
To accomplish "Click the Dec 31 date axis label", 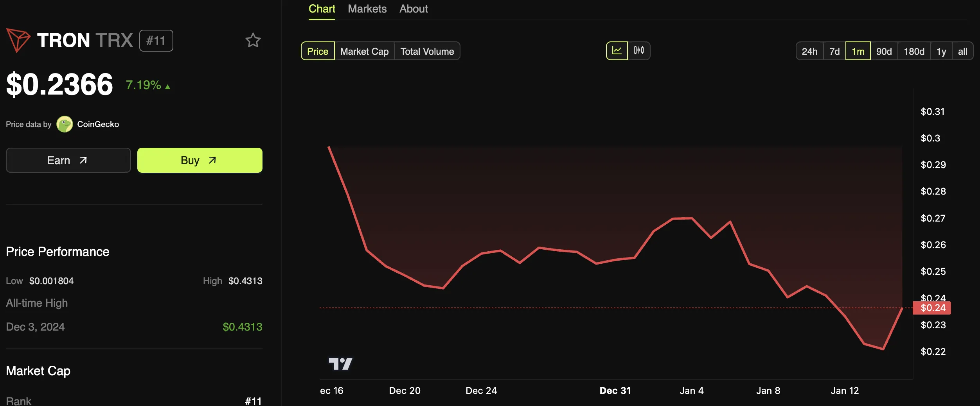I will point(615,391).
